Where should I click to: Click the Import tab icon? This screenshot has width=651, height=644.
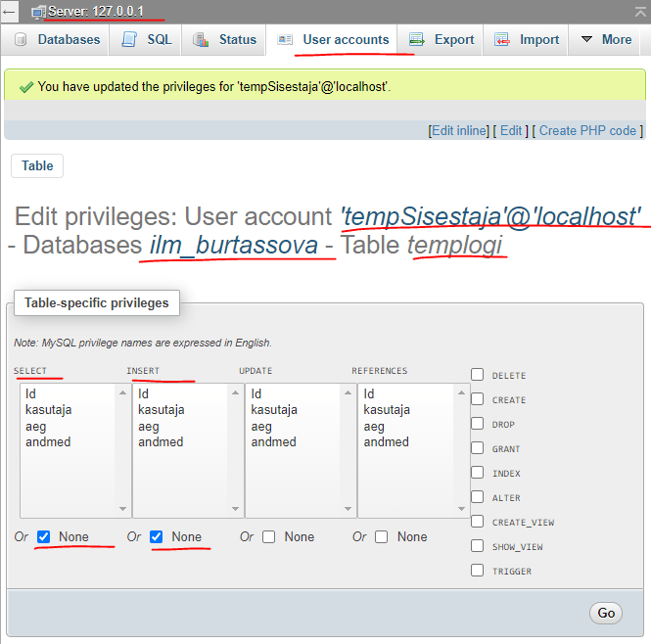[x=502, y=40]
